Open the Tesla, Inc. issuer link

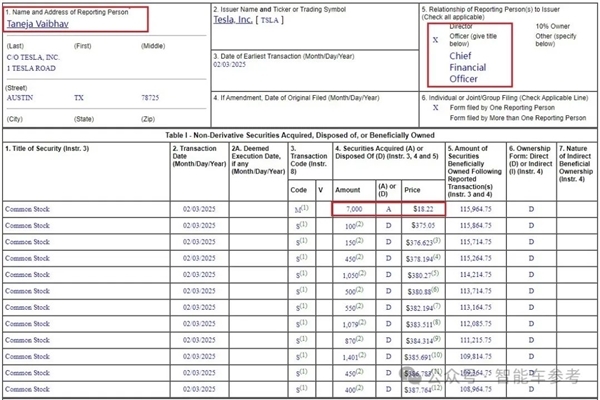tap(233, 19)
